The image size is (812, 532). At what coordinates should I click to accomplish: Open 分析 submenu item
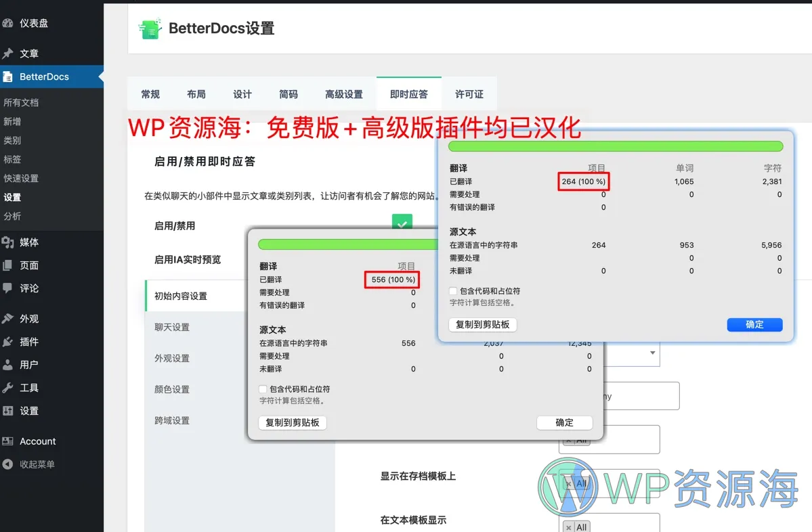12,217
